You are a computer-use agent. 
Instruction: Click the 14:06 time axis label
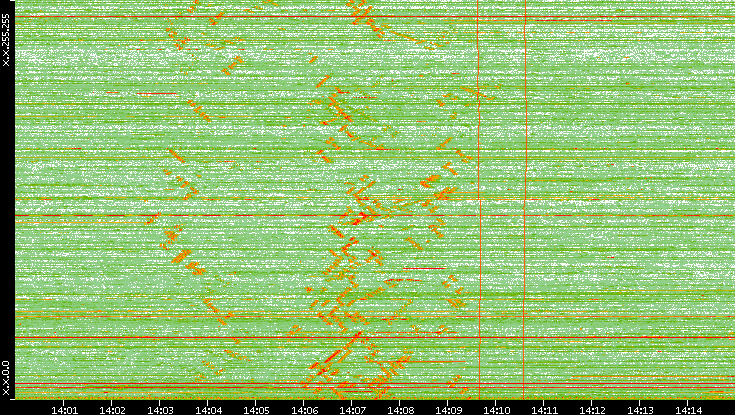304,411
